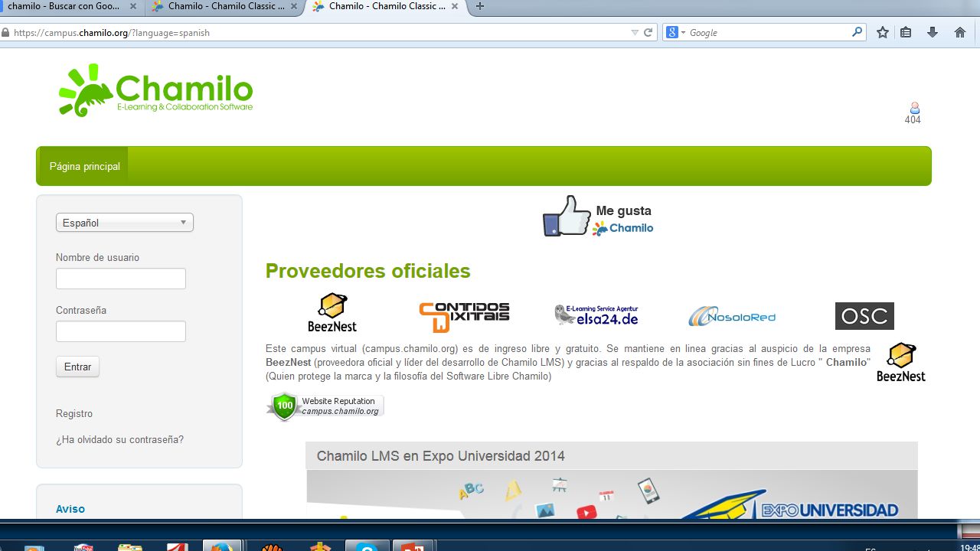Screen dimensions: 980x551
Task: Click the Contraseña label
Action: point(81,310)
